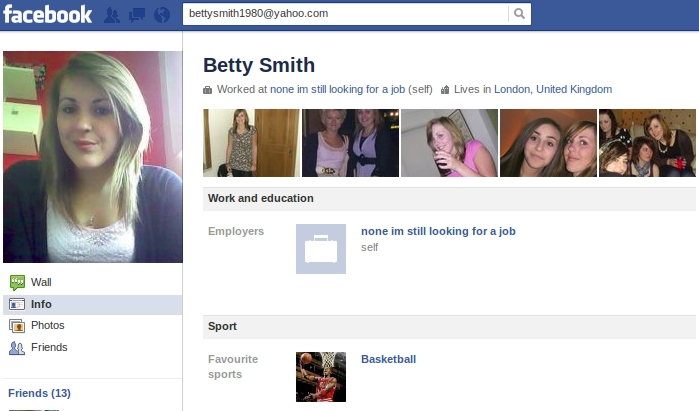Click the Wall speech-bubble icon
699x411 pixels.
click(x=17, y=282)
